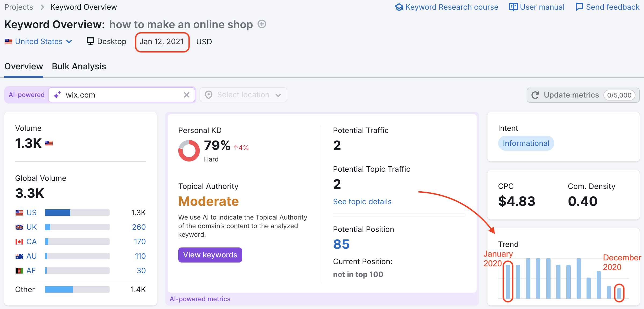Open the UK country link

(x=31, y=227)
